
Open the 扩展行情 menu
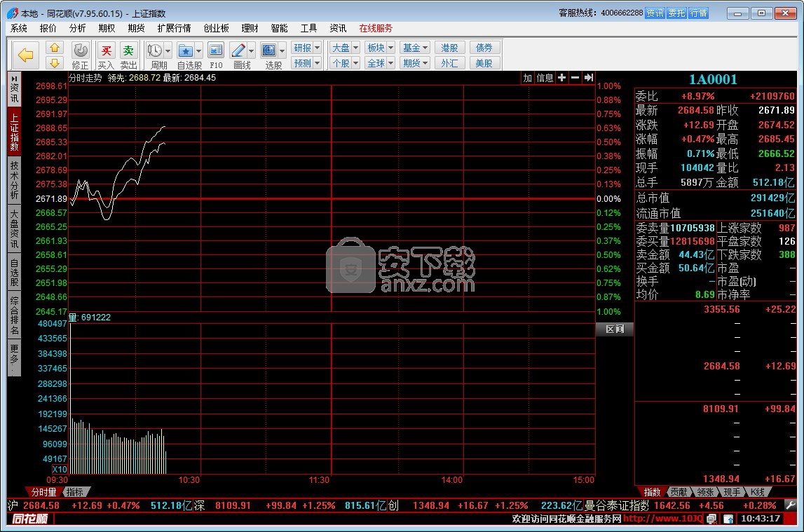(x=174, y=28)
